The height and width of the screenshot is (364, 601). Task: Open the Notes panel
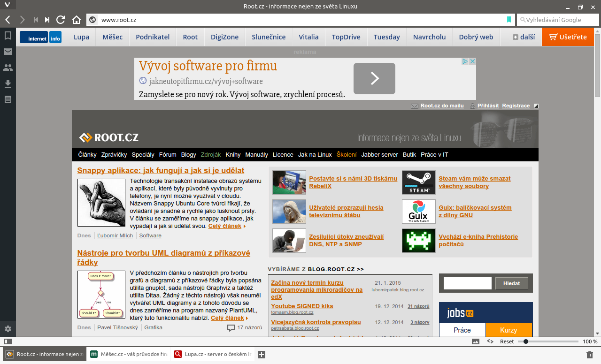pyautogui.click(x=8, y=99)
